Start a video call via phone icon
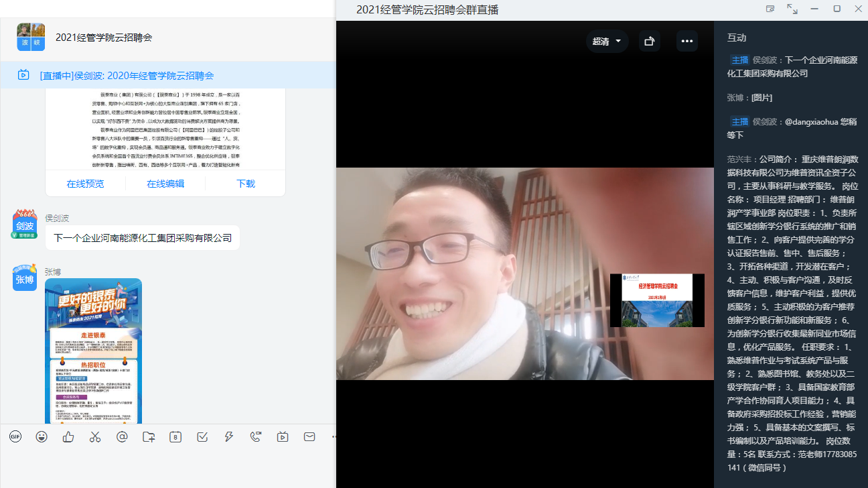 click(256, 437)
